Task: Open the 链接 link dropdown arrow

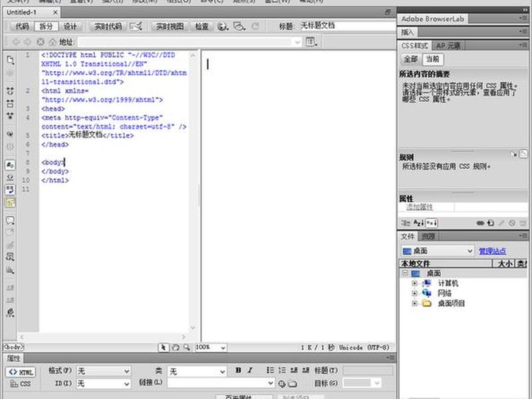Action: (x=271, y=383)
